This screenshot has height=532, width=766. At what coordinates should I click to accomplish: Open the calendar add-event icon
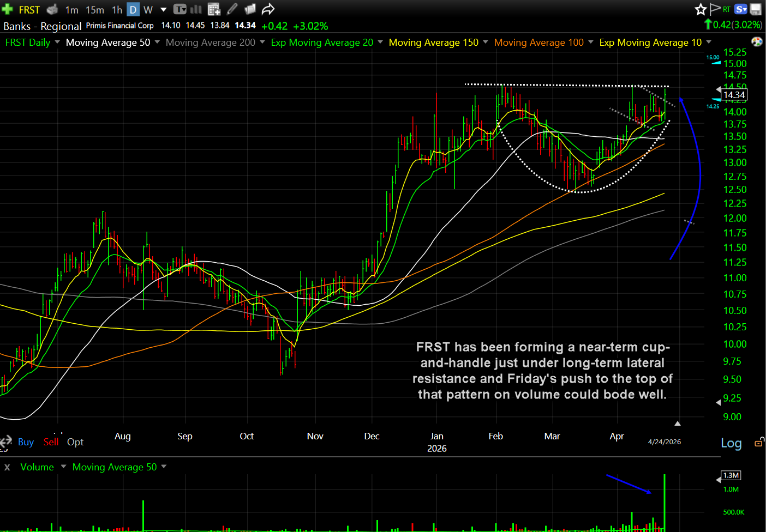click(214, 9)
